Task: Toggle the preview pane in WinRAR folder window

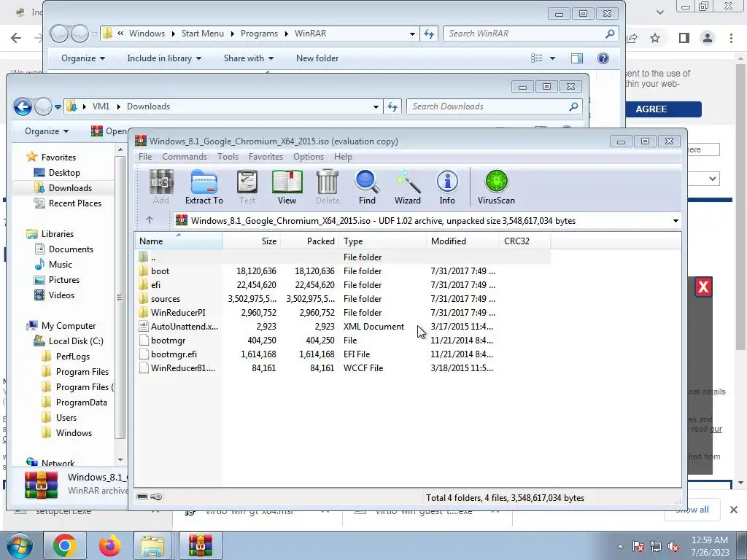Action: pos(577,58)
